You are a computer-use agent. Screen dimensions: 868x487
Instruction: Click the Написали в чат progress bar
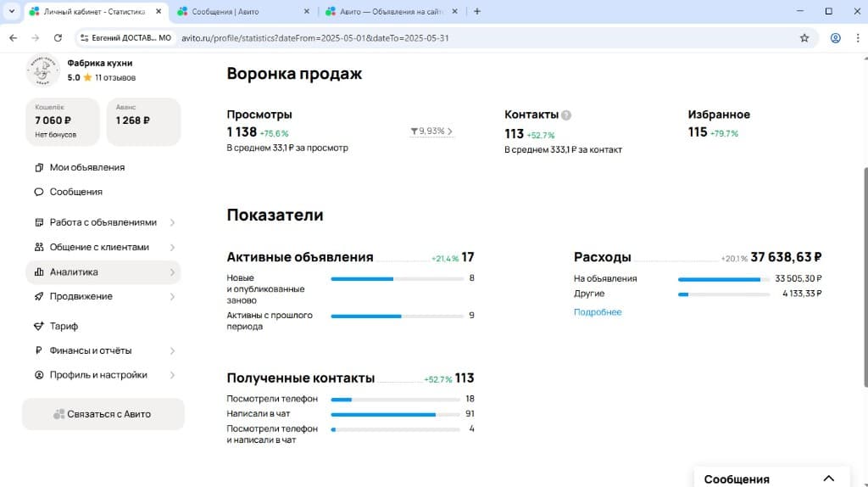(395, 414)
